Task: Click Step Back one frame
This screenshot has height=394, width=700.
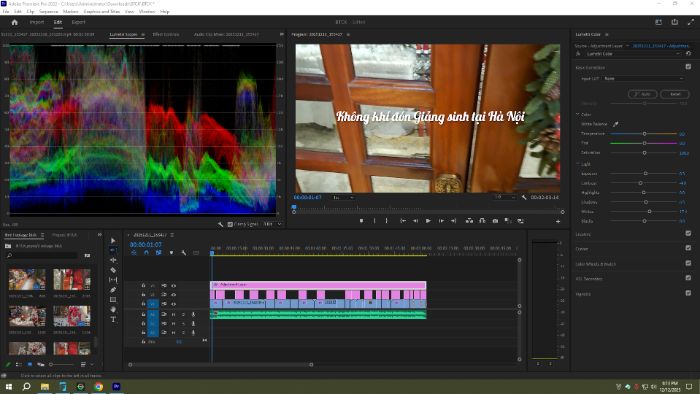Action: pos(416,221)
